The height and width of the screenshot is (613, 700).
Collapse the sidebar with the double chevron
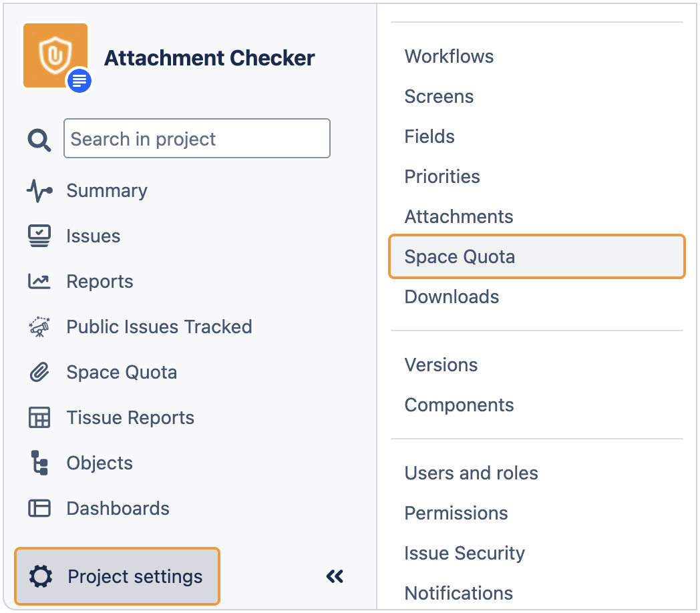335,576
